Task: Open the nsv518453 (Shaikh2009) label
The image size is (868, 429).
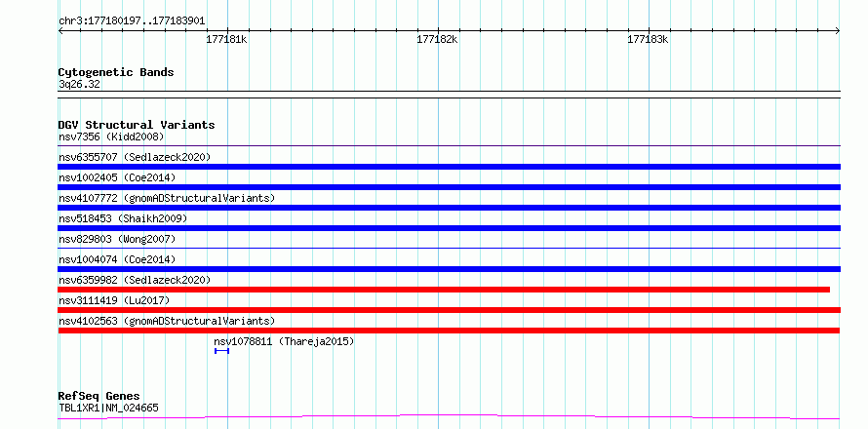Action: click(x=123, y=218)
